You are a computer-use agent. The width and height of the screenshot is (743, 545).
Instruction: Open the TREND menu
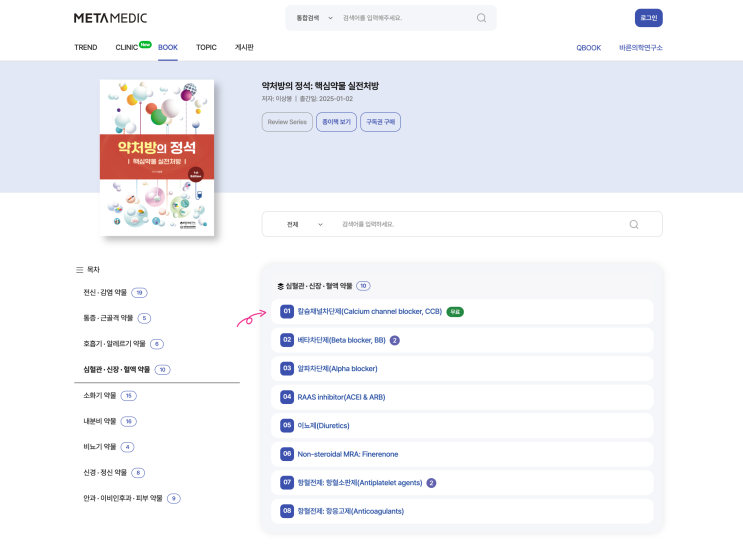[x=86, y=47]
